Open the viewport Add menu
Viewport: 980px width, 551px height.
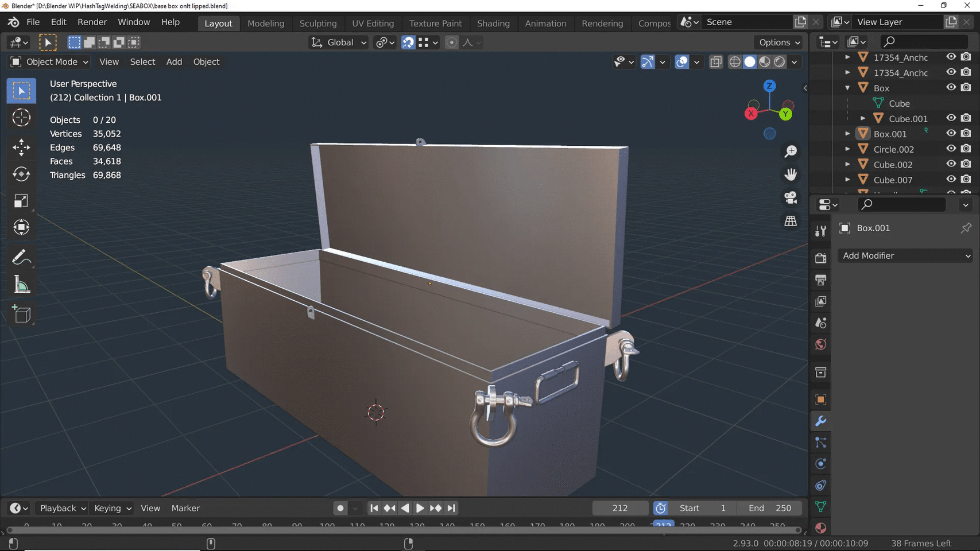pos(174,62)
